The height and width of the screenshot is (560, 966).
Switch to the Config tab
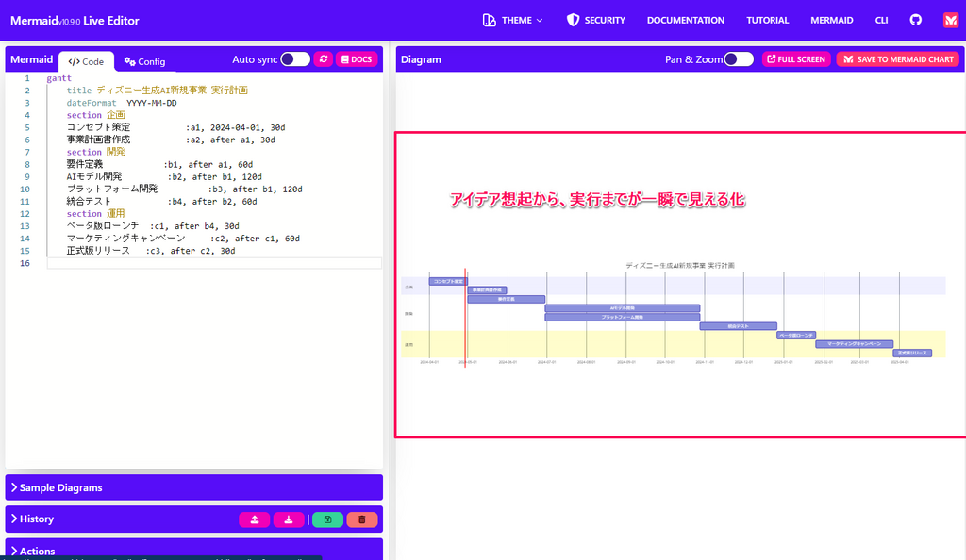144,61
